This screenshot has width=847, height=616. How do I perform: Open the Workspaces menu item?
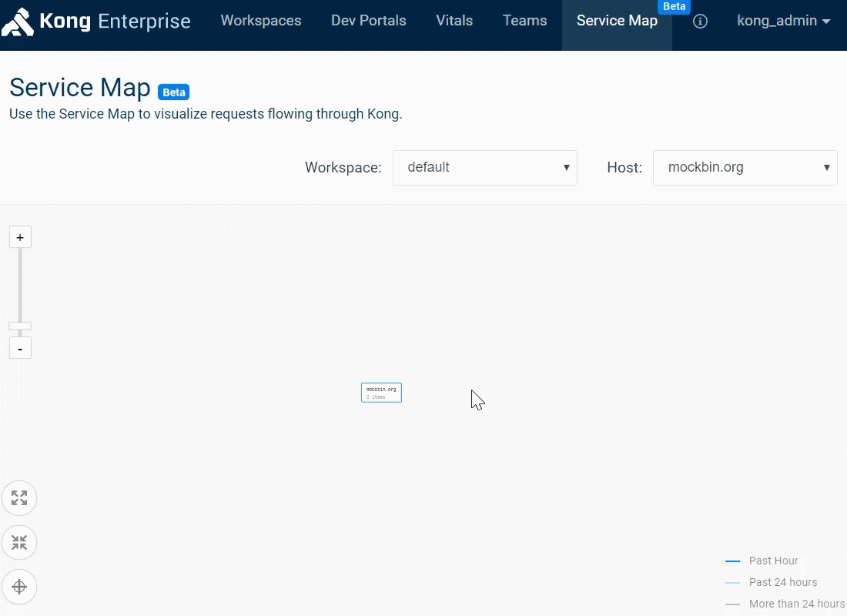point(261,21)
